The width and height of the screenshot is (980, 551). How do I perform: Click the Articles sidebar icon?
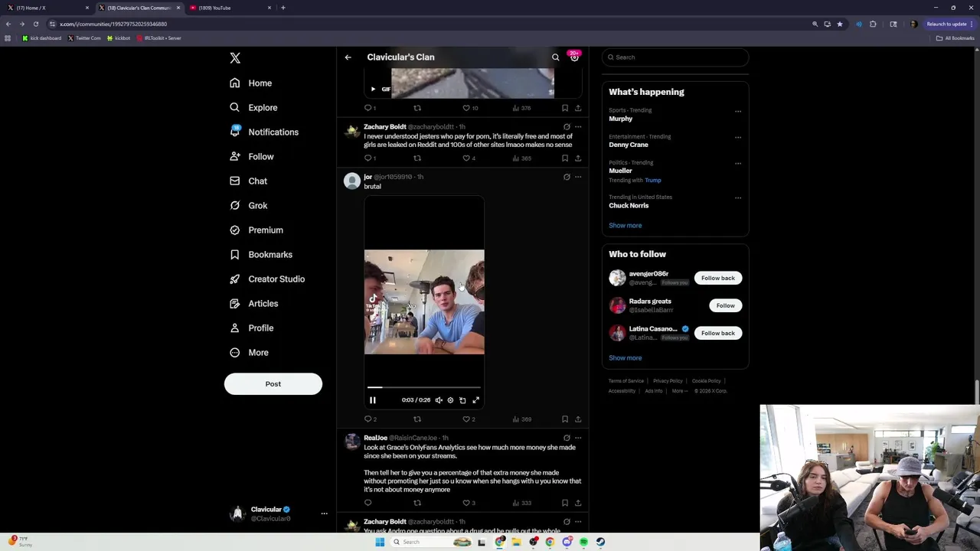coord(235,303)
